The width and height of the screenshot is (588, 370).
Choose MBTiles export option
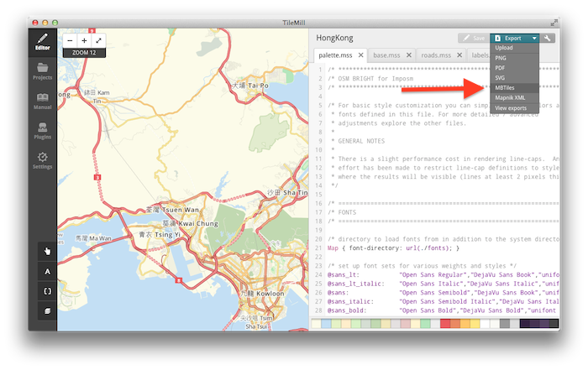point(514,87)
